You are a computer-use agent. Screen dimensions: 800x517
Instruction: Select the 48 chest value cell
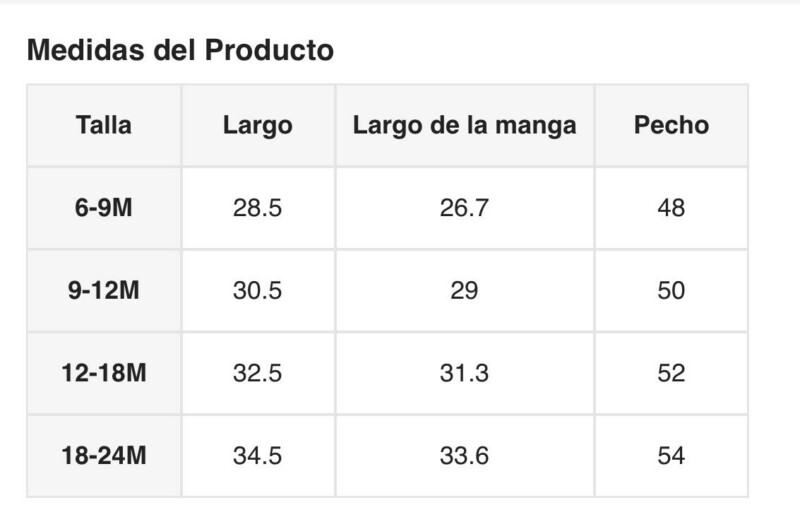pos(671,208)
